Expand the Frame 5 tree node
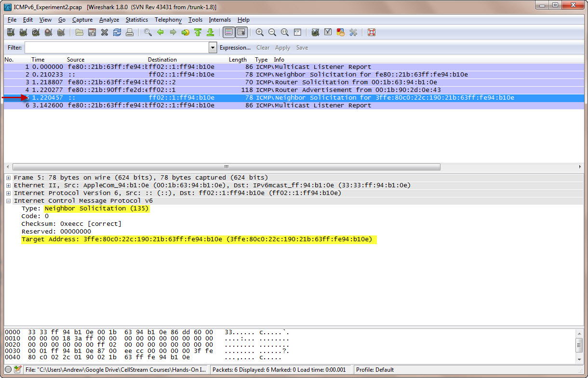The image size is (588, 378). coord(9,178)
